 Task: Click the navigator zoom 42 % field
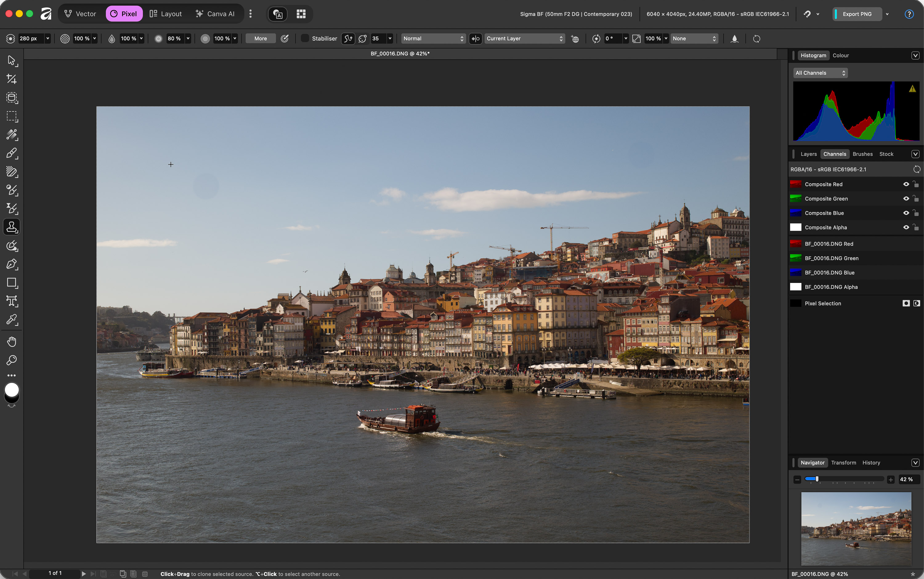point(908,480)
